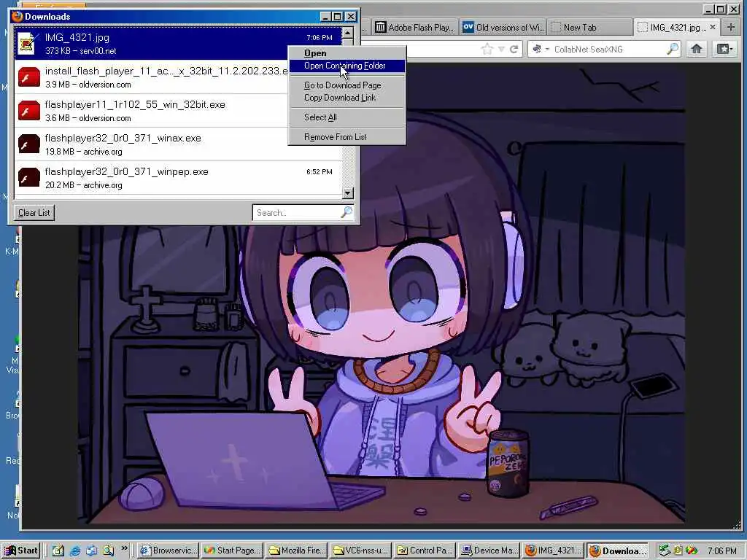
Task: Switch to Control Pa... taskbar button
Action: pyautogui.click(x=425, y=551)
